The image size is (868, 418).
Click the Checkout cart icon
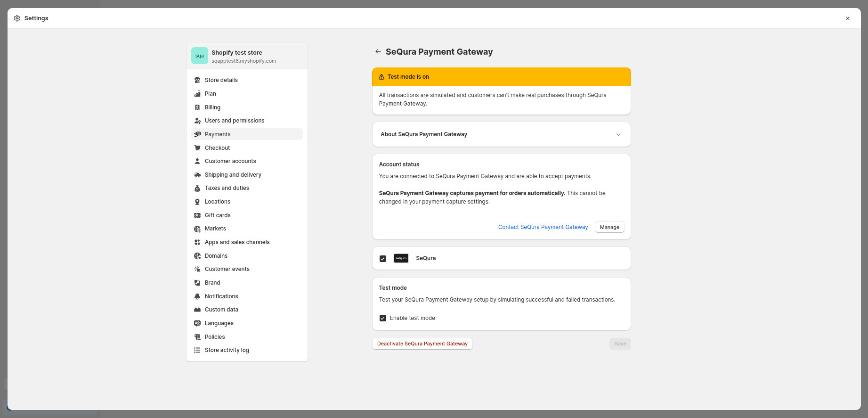(x=197, y=148)
